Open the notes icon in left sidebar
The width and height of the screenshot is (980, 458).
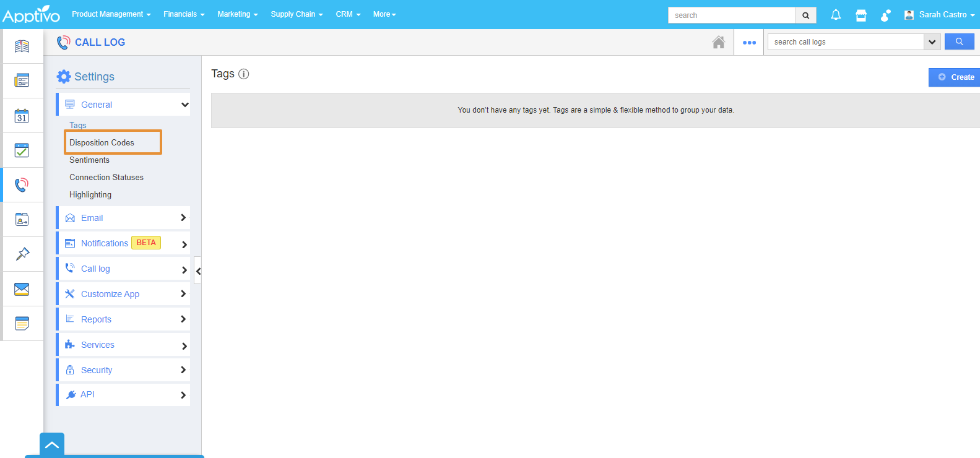[x=22, y=323]
